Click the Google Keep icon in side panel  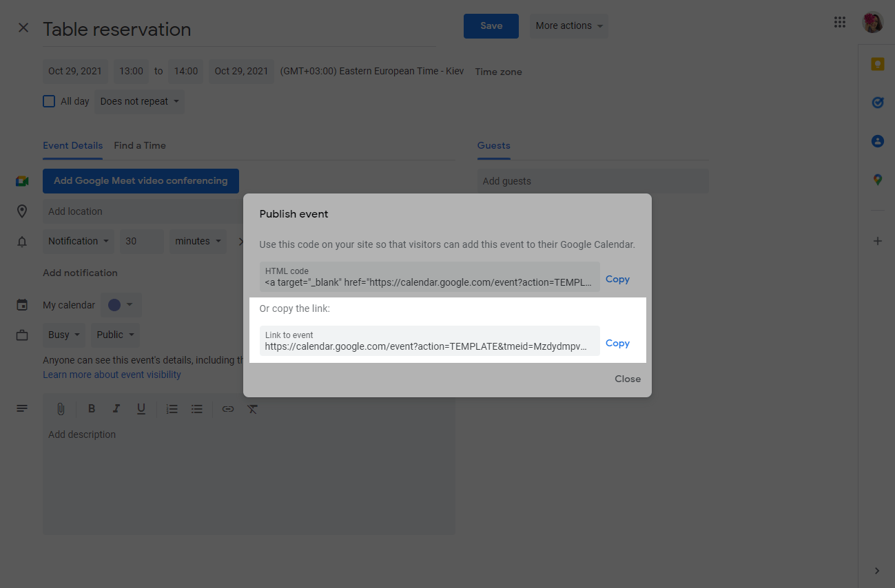point(877,64)
